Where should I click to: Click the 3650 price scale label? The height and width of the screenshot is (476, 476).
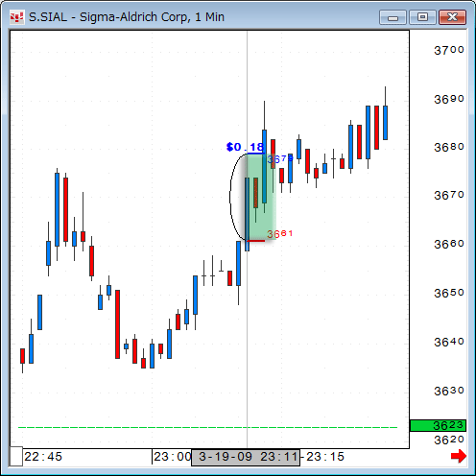pos(449,293)
